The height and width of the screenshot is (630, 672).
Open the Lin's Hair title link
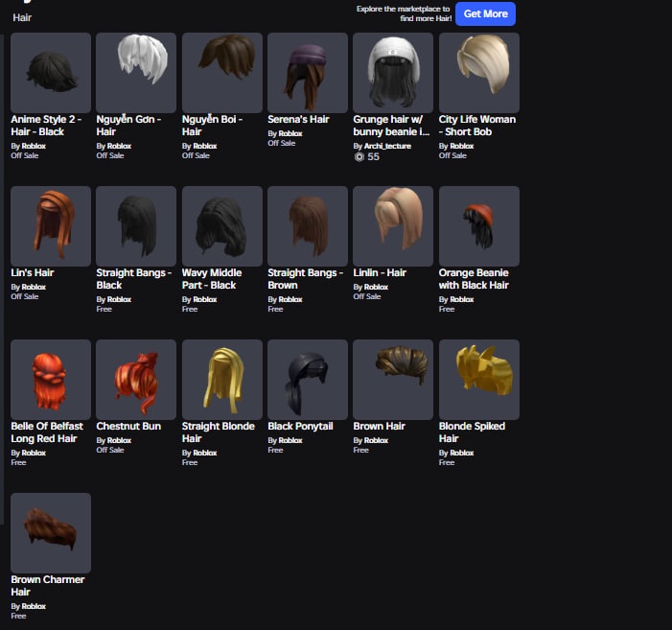(33, 272)
